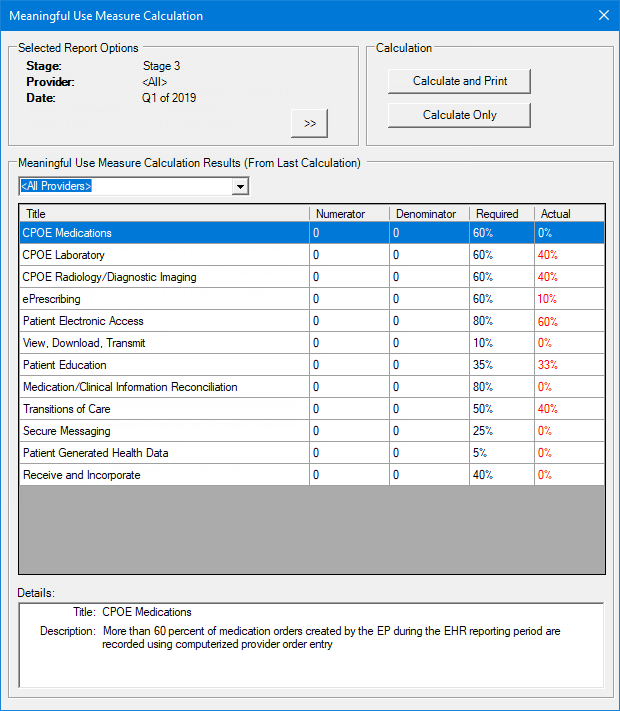Click the Required column header

[501, 213]
